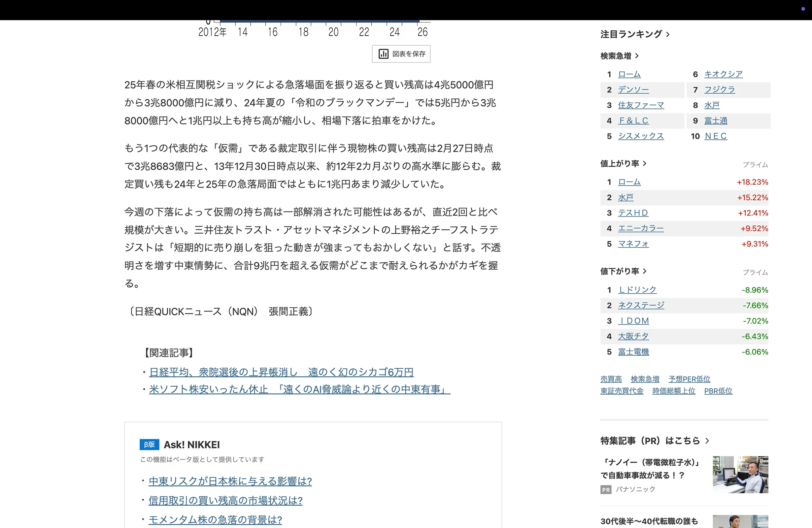Expand the 検索急増 ranking section
The height and width of the screenshot is (528, 812).
[x=620, y=56]
